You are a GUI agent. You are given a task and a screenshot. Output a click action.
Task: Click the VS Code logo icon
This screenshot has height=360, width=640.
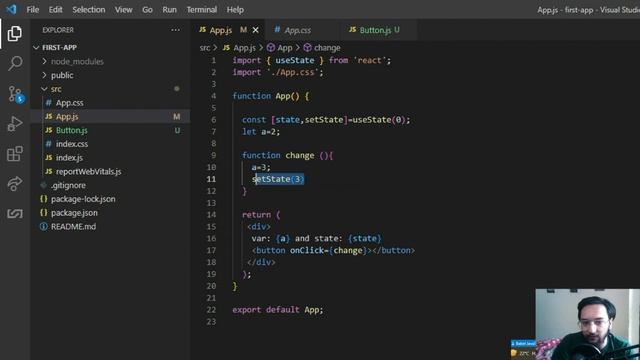(11, 9)
